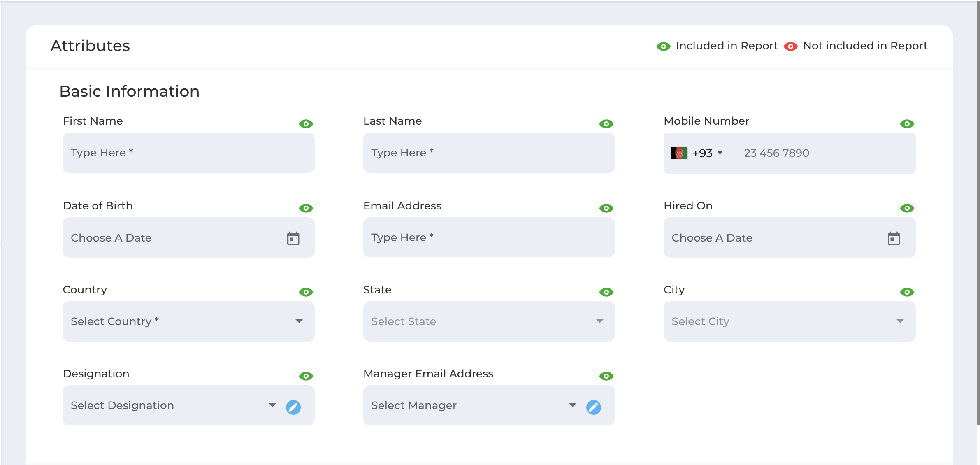Screen dimensions: 980x465
Task: Open the Hired On calendar icon
Action: pos(894,238)
